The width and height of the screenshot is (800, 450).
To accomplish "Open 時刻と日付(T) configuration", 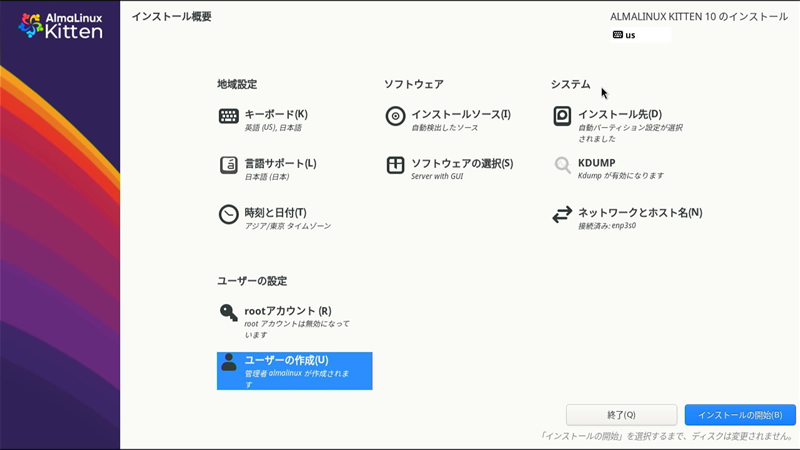I will coord(275,212).
